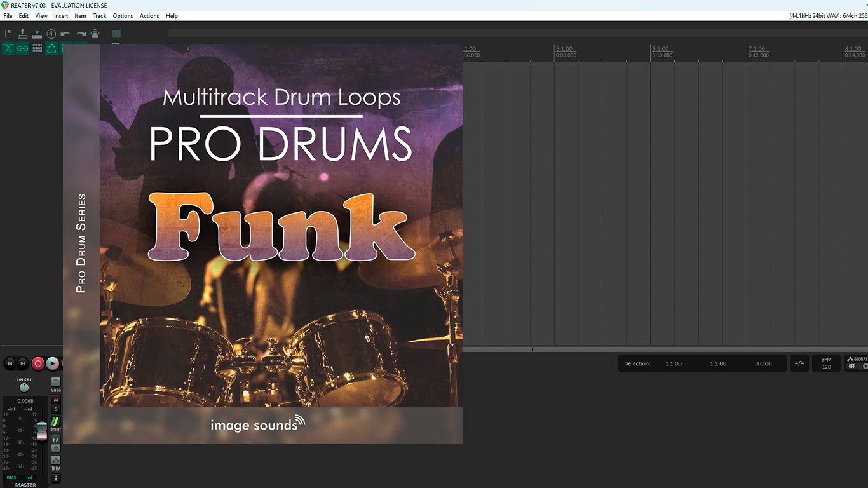Image resolution: width=868 pixels, height=488 pixels.
Task: Open the File menu
Action: pyautogui.click(x=8, y=16)
